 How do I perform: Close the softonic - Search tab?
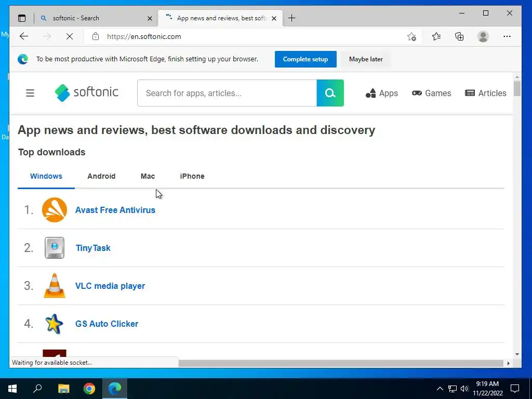[x=150, y=18]
